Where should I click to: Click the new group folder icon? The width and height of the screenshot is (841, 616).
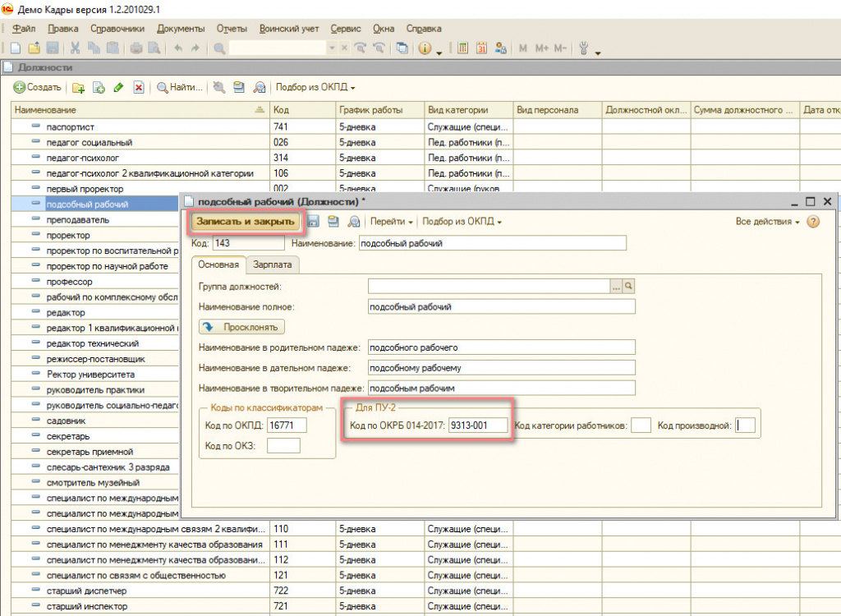click(79, 87)
